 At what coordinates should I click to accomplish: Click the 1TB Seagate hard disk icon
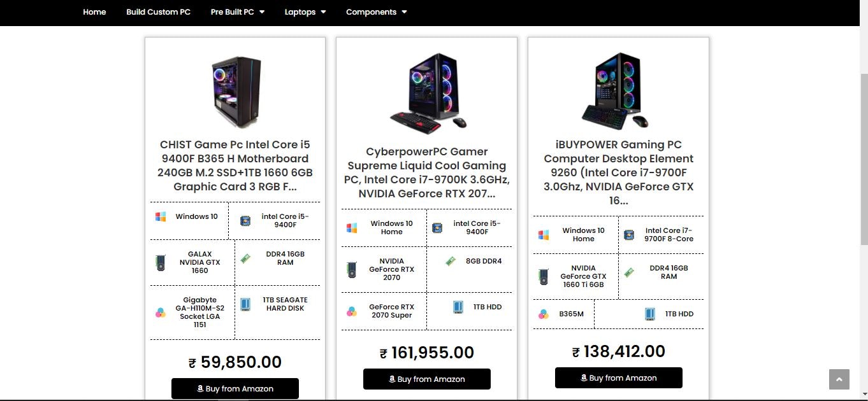(246, 304)
